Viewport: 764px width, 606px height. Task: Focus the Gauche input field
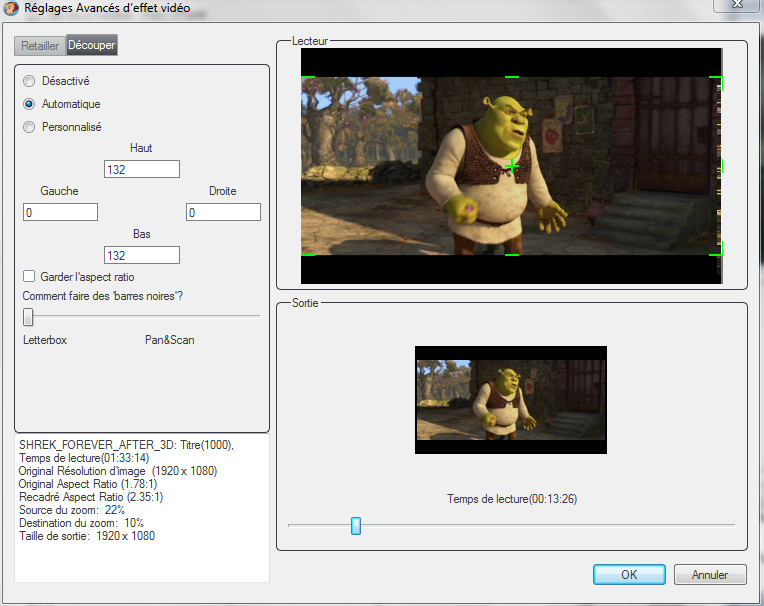[x=60, y=212]
